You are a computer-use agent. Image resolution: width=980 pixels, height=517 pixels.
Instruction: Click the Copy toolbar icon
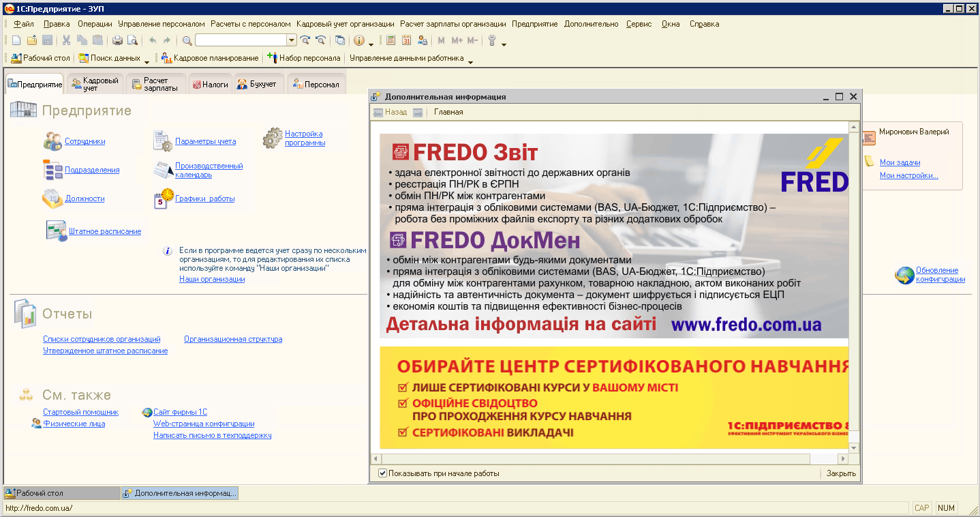click(x=82, y=40)
